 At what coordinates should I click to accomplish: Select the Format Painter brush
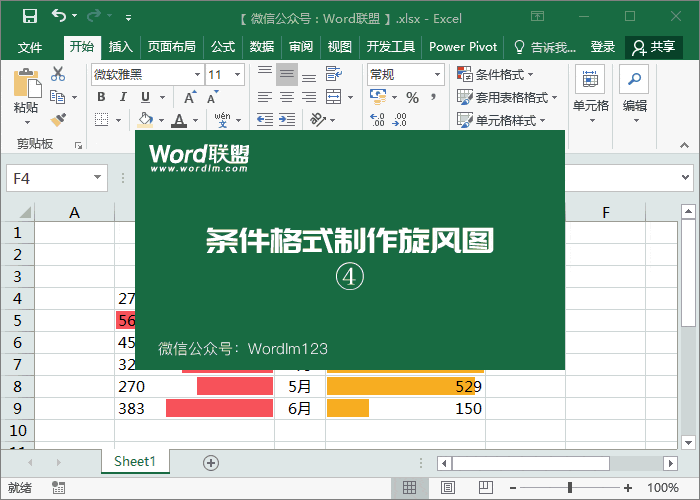58,120
